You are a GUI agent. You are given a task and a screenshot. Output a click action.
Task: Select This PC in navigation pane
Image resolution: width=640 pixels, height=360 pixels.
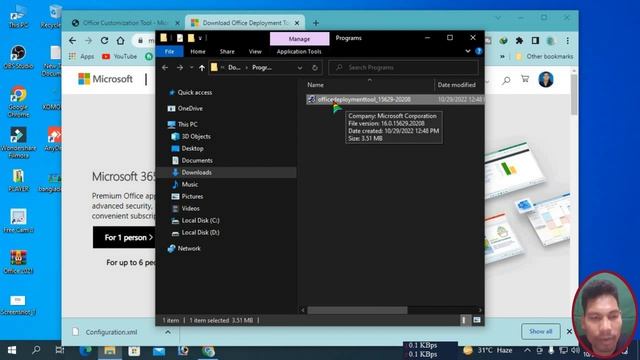[x=187, y=124]
